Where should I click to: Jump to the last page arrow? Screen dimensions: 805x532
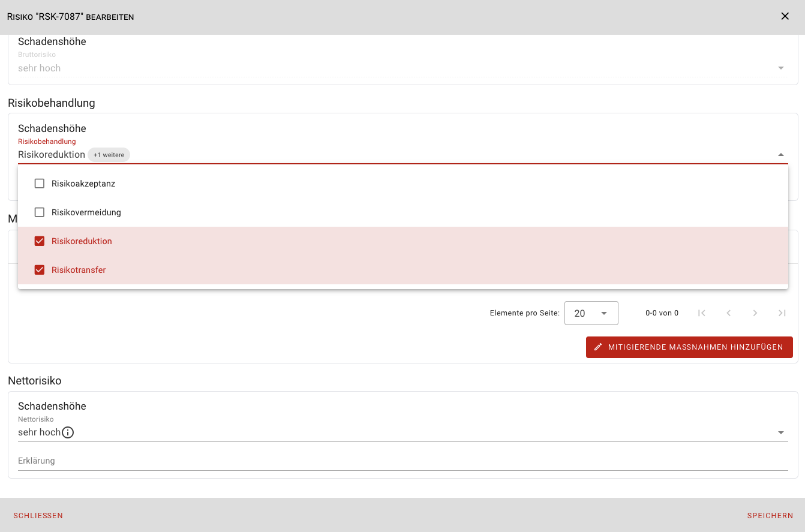click(x=782, y=313)
